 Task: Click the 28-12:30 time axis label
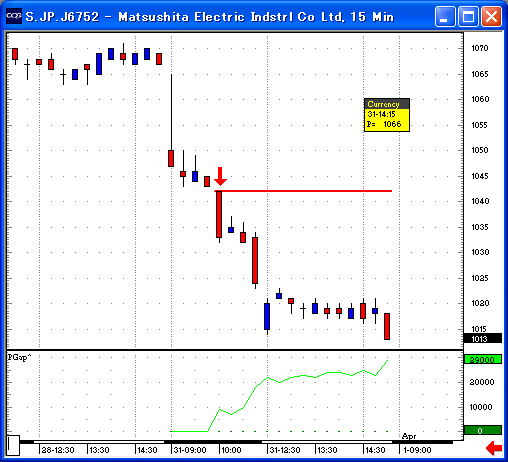[58, 450]
